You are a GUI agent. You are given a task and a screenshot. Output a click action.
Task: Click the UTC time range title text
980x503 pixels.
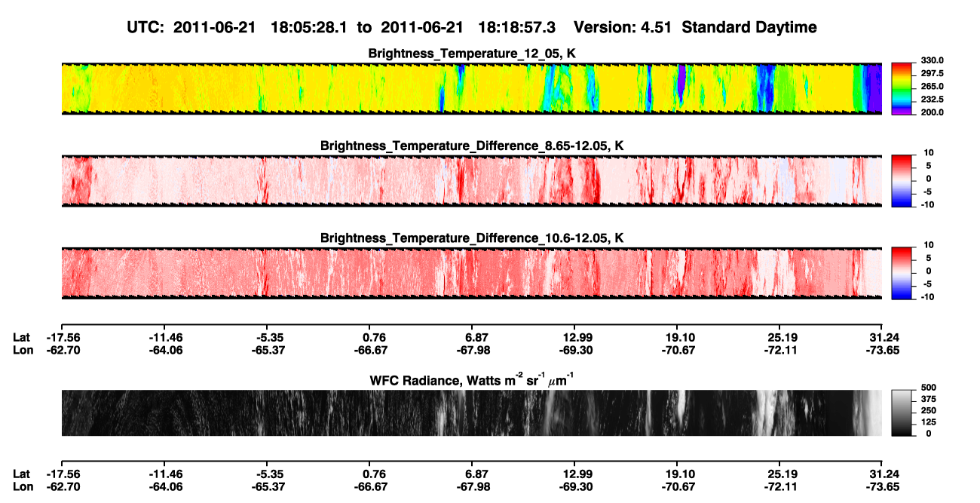[341, 27]
